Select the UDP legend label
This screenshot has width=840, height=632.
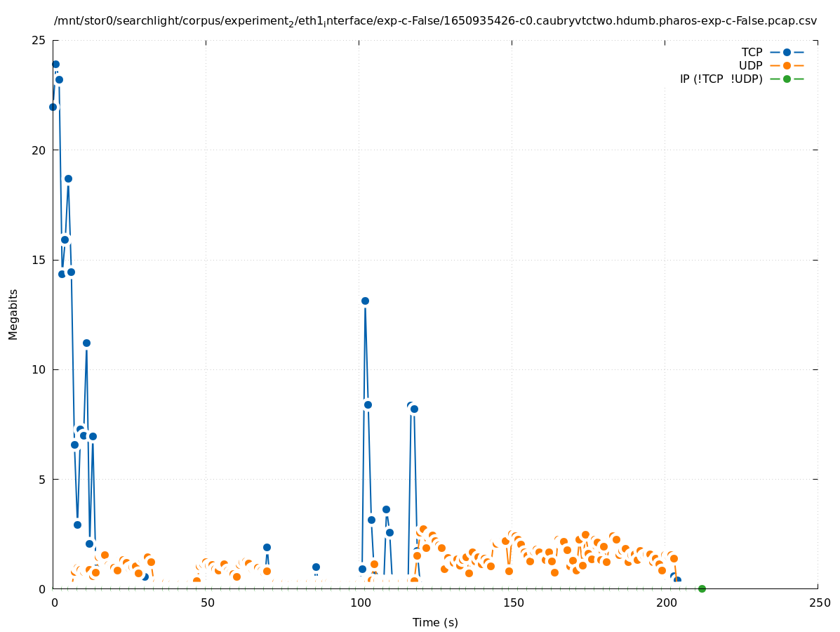750,65
